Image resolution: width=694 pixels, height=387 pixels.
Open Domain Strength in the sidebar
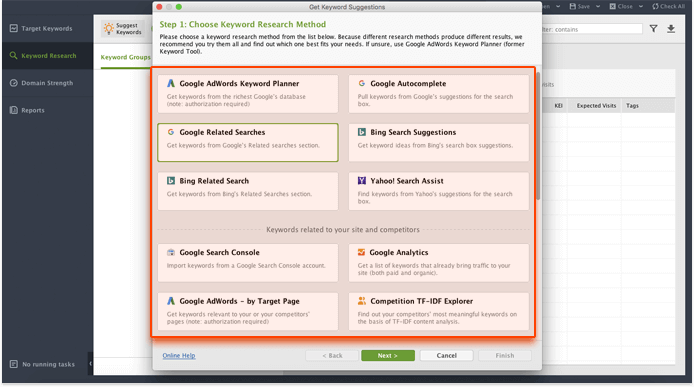pyautogui.click(x=46, y=83)
